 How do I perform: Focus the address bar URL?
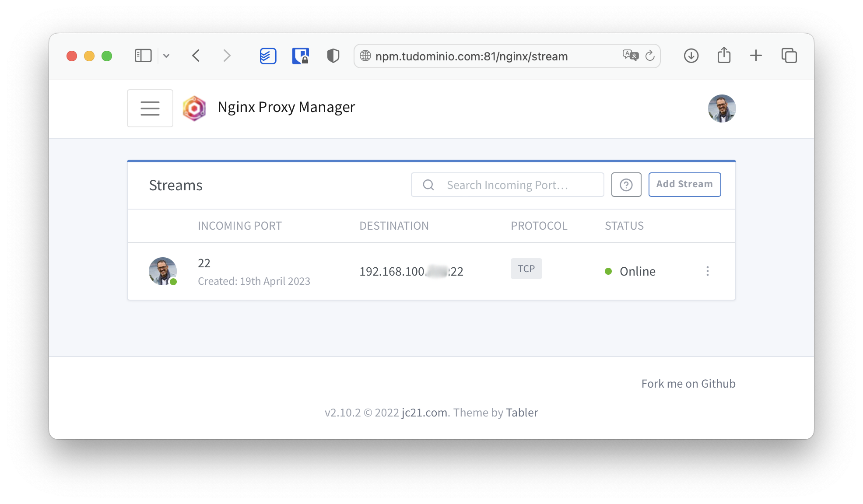472,56
